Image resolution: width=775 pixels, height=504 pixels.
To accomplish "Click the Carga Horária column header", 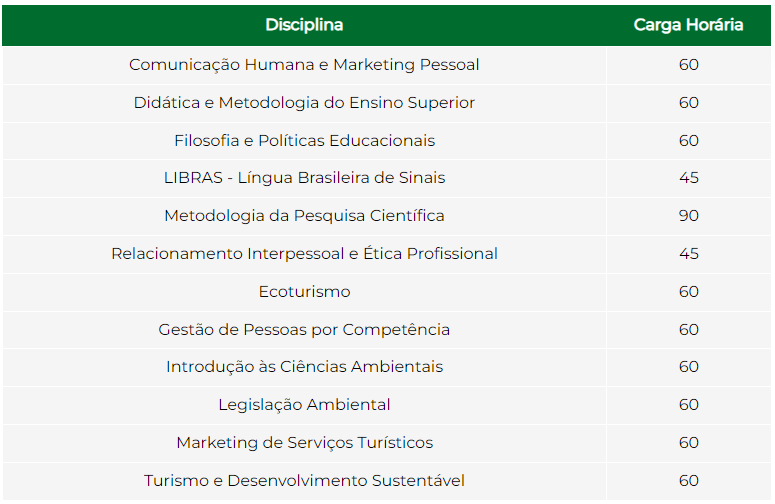I will 688,25.
